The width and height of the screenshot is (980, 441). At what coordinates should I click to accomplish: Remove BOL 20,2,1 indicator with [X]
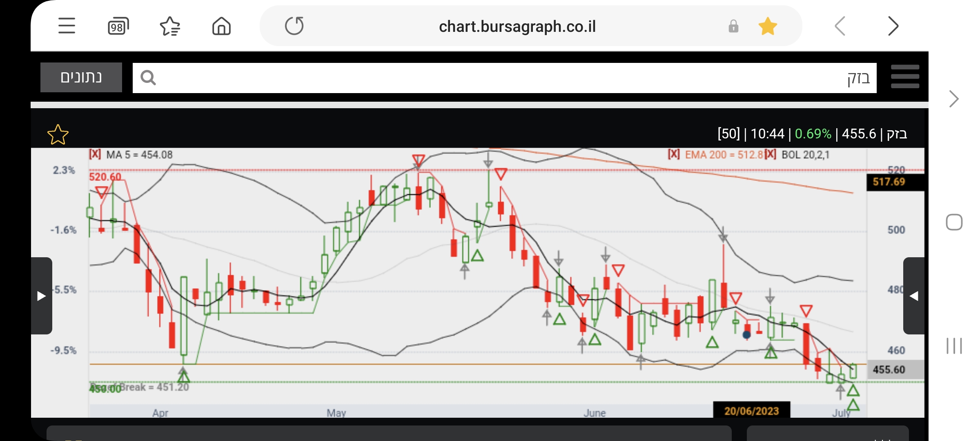coord(771,154)
